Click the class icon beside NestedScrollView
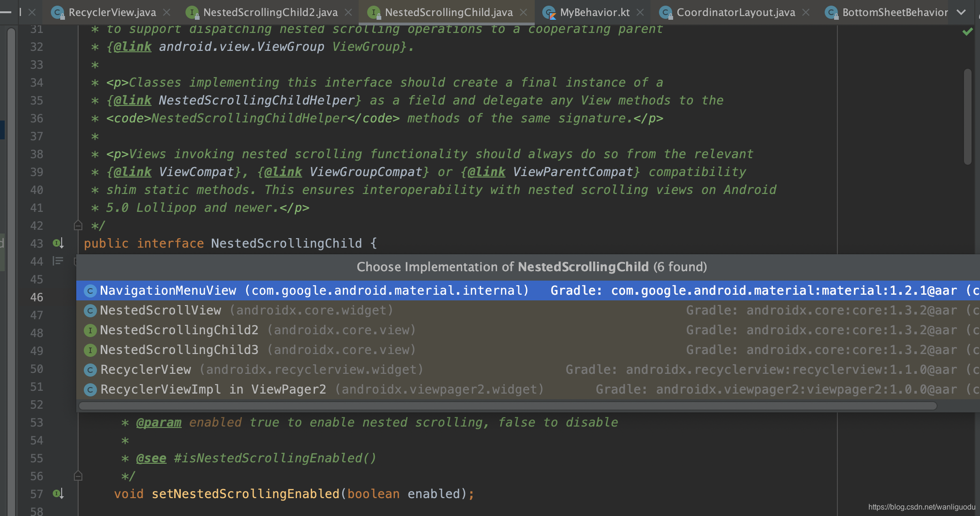This screenshot has height=516, width=980. click(x=90, y=311)
